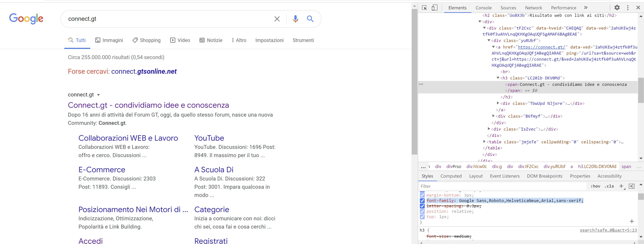
Task: Open the YouTube sitelink
Action: point(209,138)
